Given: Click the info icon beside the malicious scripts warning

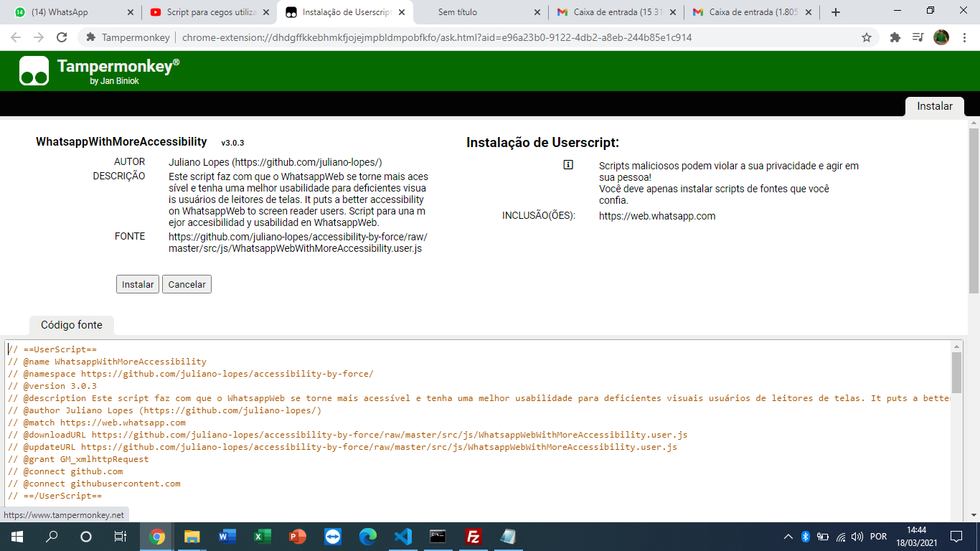Looking at the screenshot, I should (569, 164).
